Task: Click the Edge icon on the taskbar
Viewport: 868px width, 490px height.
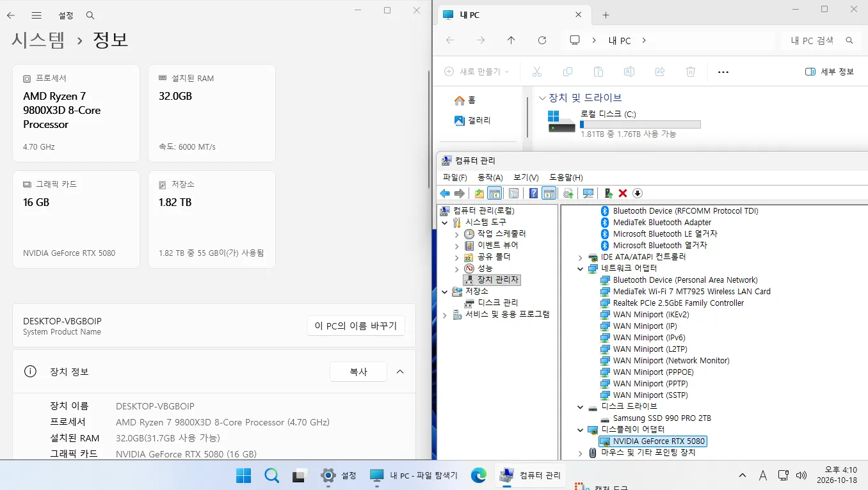Action: (x=479, y=475)
